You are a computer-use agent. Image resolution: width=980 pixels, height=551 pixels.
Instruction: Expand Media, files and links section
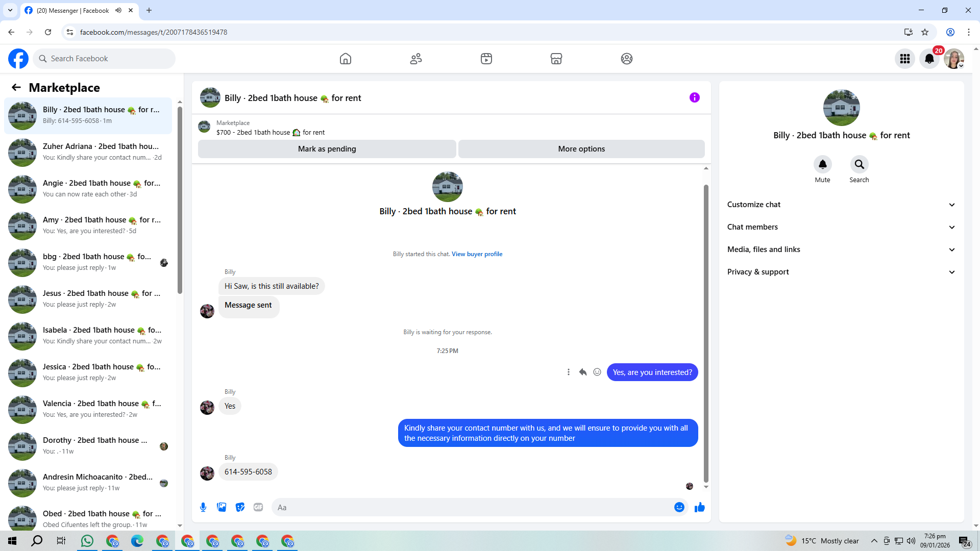point(841,249)
